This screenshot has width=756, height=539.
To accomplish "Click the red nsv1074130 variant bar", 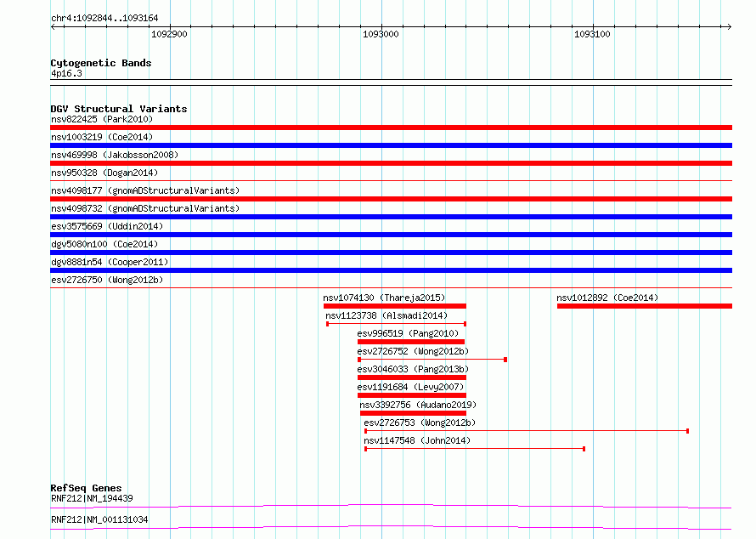I will [395, 306].
